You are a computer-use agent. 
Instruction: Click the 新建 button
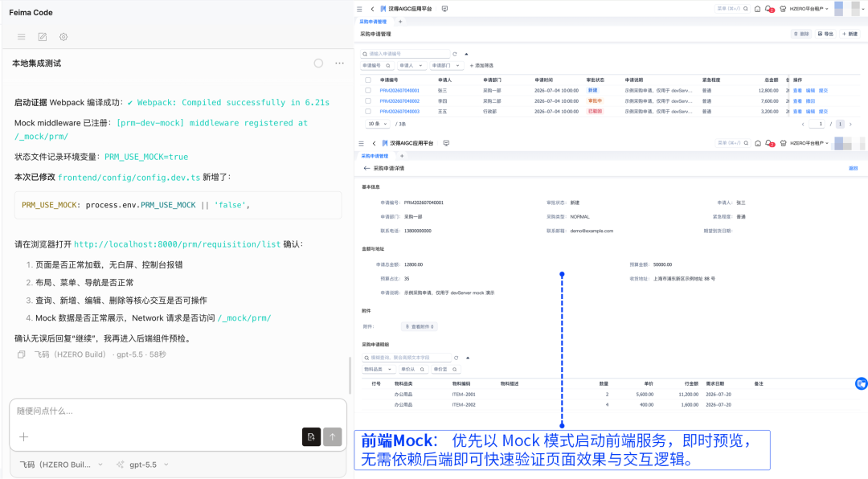pos(850,34)
